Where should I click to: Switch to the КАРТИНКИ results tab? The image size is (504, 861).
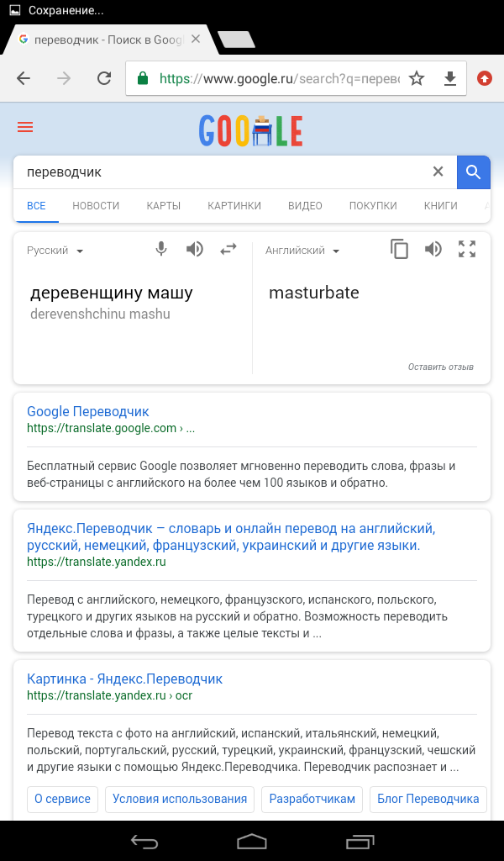point(234,204)
